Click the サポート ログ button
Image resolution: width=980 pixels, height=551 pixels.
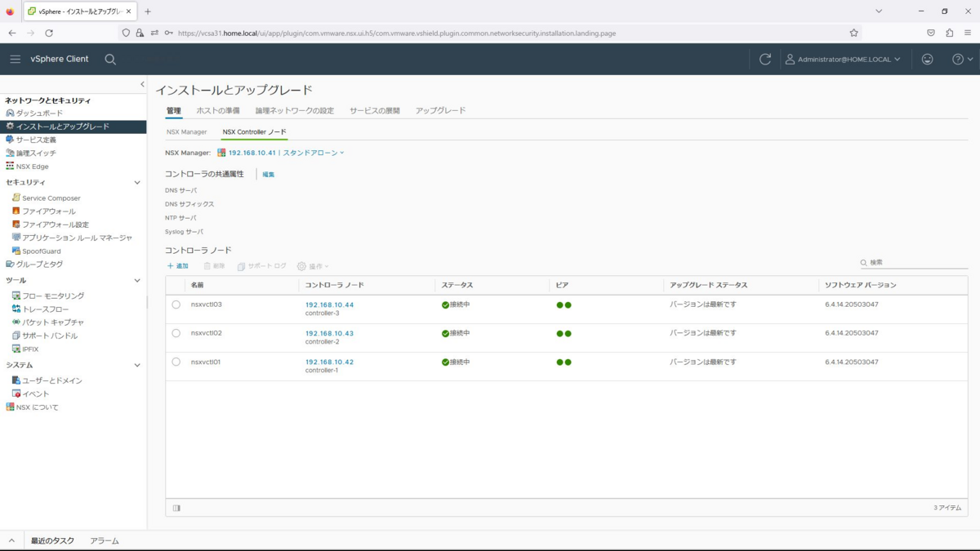tap(262, 266)
